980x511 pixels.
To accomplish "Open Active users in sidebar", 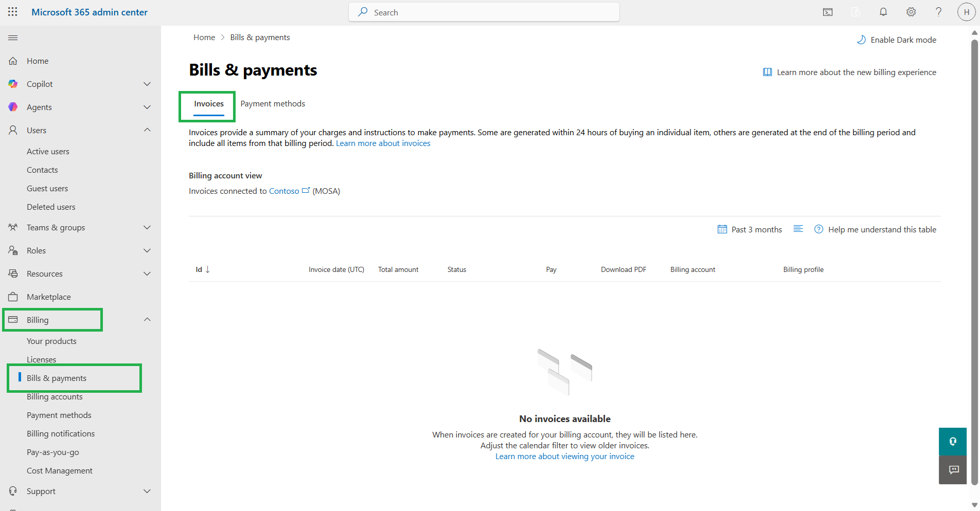I will (48, 151).
